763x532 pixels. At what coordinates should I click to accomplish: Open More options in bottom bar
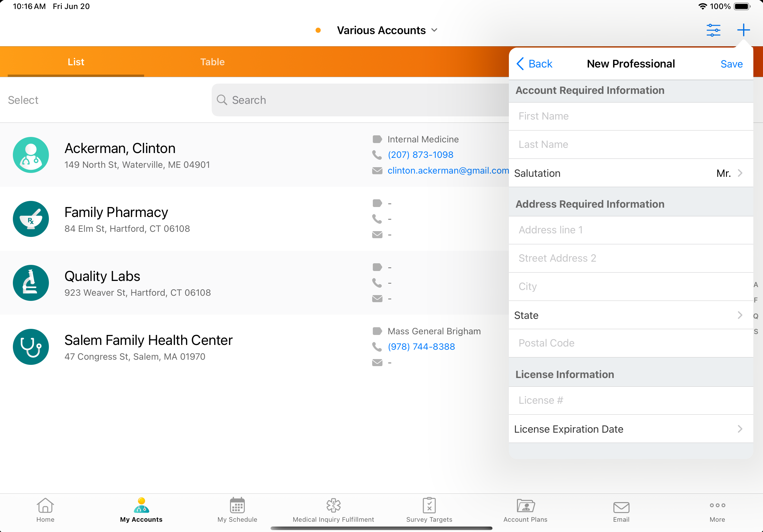click(717, 510)
